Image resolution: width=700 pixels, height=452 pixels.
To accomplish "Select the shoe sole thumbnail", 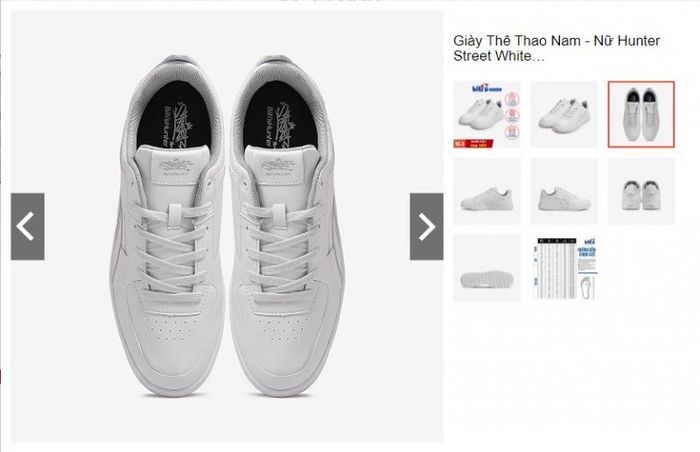I will coord(487,268).
